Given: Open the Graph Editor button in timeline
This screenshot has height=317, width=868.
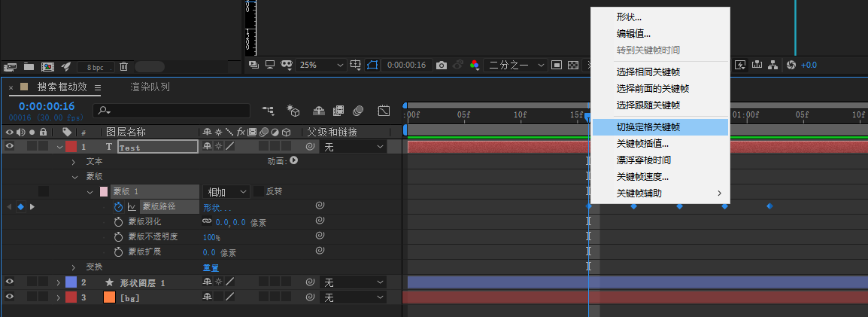Looking at the screenshot, I should 384,111.
